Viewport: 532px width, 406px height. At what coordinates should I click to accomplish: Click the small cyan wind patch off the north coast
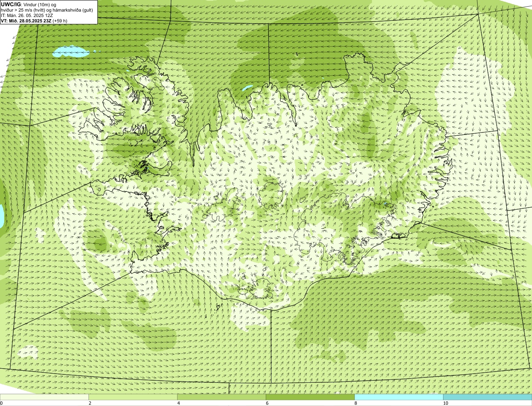click(x=247, y=88)
